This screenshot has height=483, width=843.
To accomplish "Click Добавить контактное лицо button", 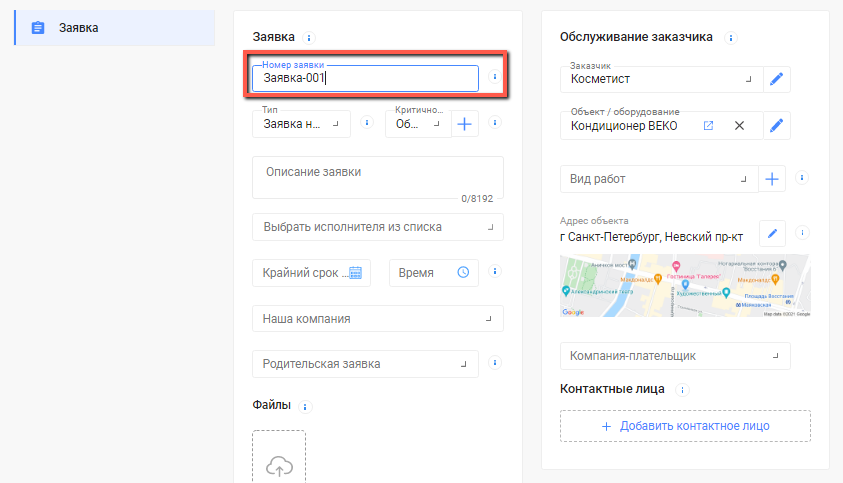I will (x=685, y=426).
